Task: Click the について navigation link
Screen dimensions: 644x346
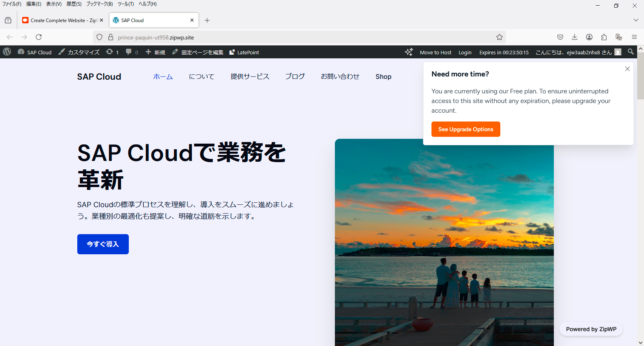Action: 202,76
